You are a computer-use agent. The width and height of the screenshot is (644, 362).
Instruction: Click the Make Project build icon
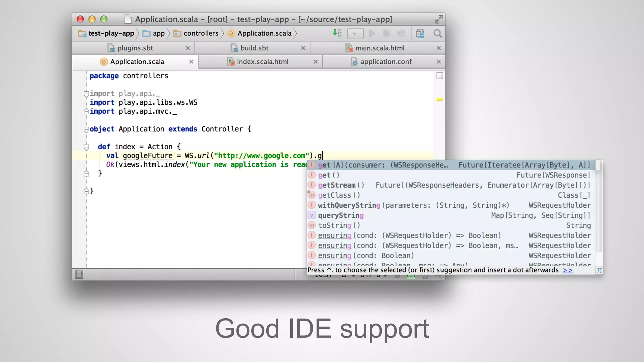[337, 33]
